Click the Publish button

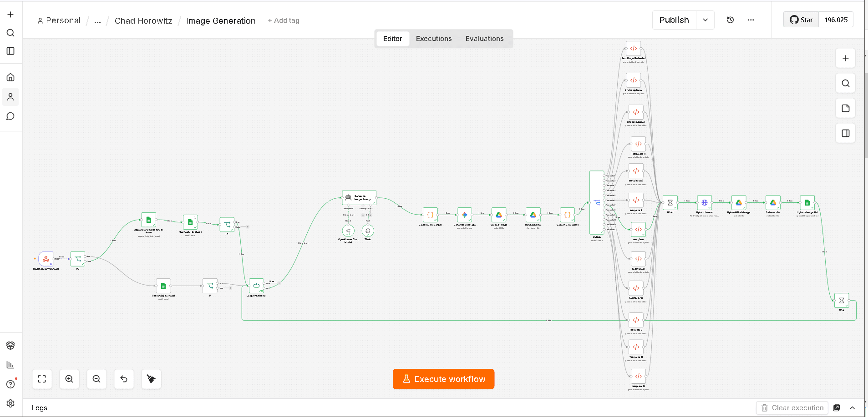(674, 20)
